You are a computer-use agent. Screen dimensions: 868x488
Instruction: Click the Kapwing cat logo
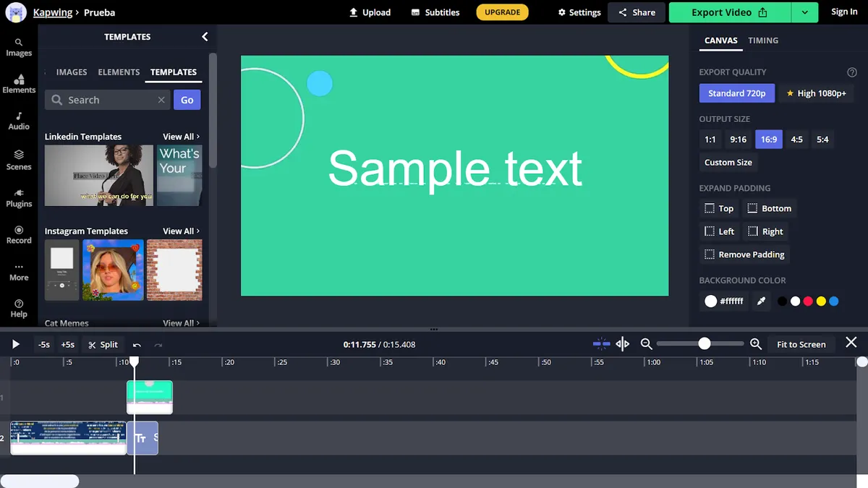pos(15,12)
